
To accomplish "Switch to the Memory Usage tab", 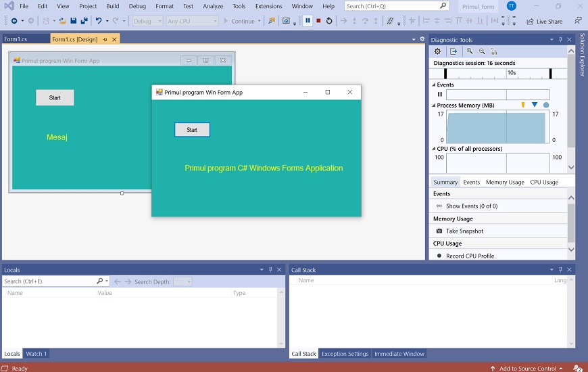I will pyautogui.click(x=504, y=182).
